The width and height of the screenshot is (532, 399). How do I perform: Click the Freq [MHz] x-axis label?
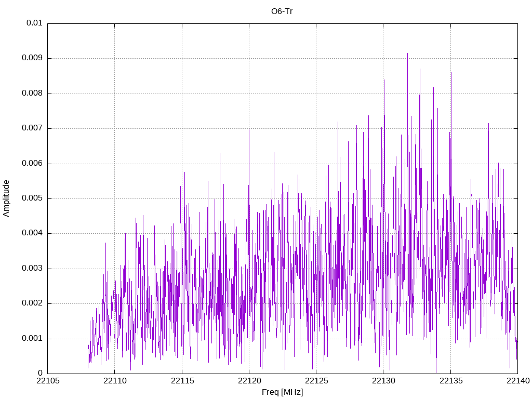(x=282, y=392)
